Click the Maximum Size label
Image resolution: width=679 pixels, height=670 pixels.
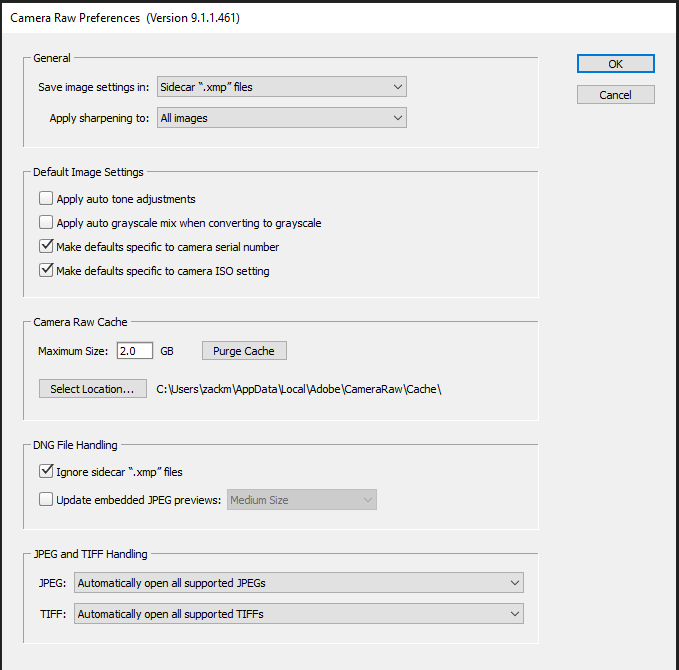pos(73,351)
